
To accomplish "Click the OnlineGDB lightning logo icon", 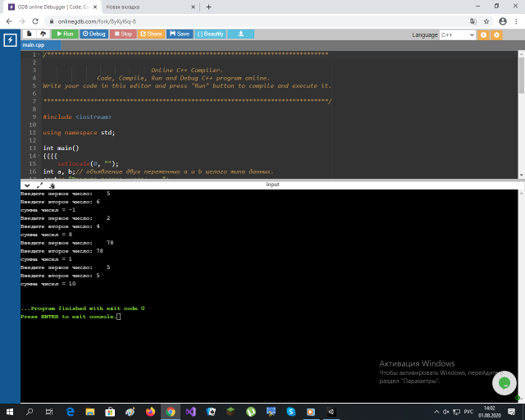I will (x=10, y=40).
